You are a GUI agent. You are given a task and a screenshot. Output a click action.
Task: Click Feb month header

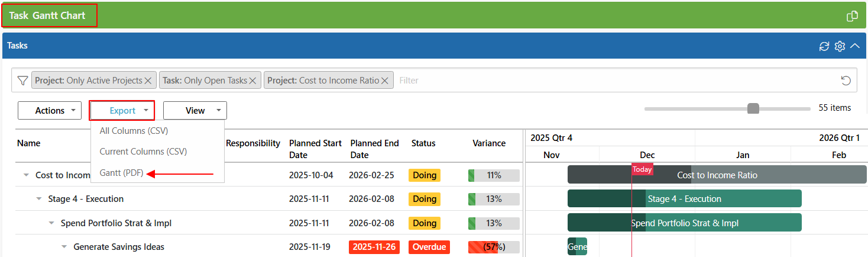click(x=838, y=155)
